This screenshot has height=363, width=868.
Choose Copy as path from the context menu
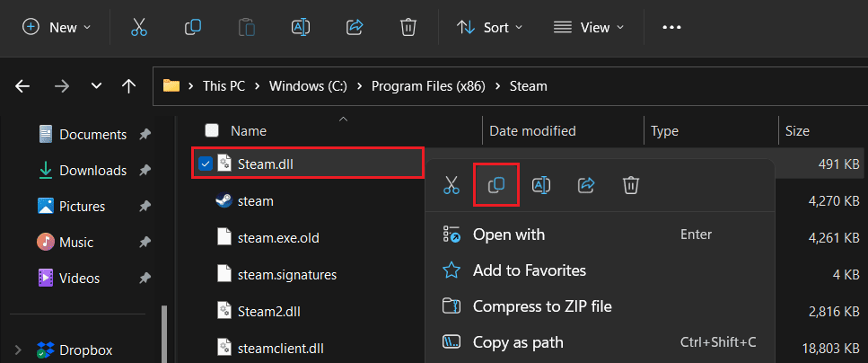tap(600, 342)
